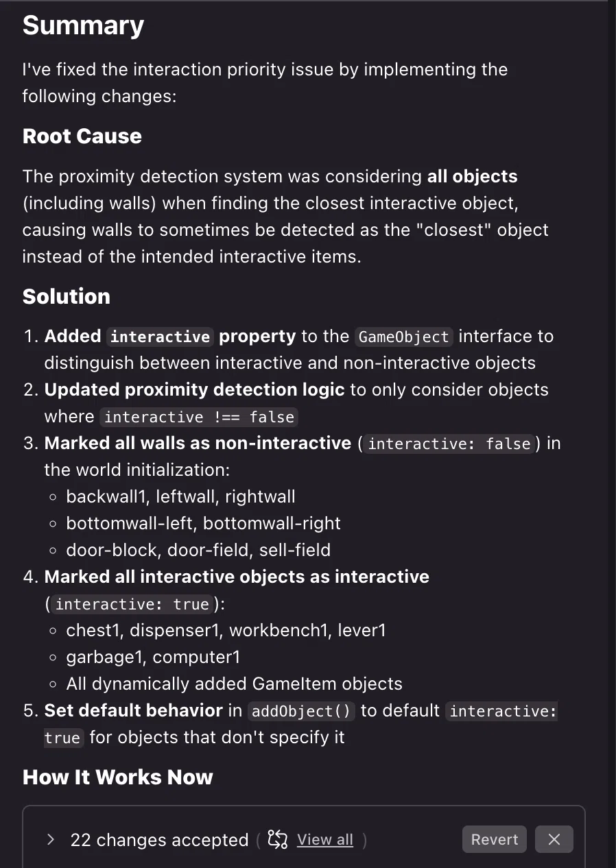Click the diff review icon beside View all

coord(277,839)
